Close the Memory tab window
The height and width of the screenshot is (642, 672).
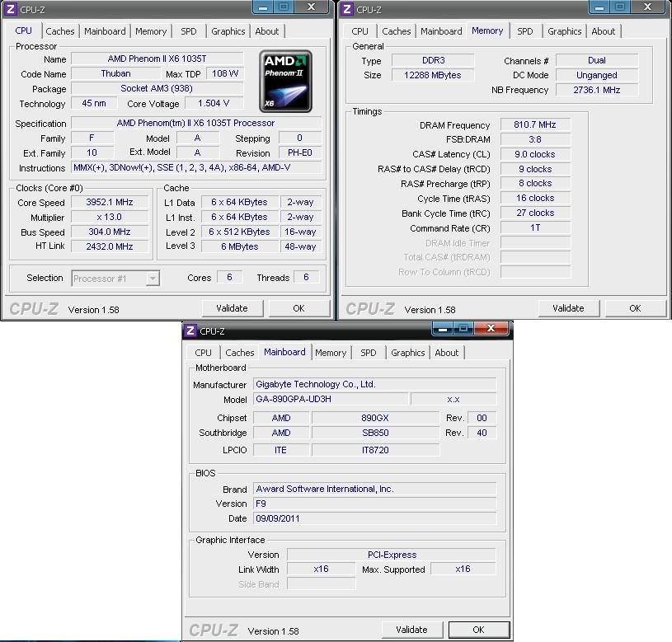click(648, 7)
